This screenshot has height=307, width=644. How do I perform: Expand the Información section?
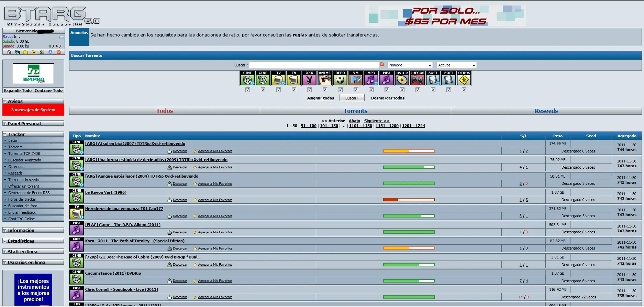point(5,231)
